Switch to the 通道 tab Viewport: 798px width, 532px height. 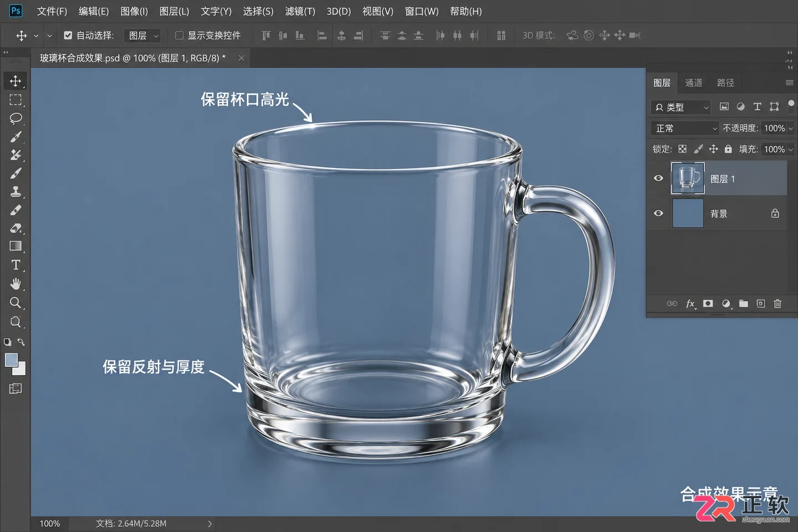[694, 83]
